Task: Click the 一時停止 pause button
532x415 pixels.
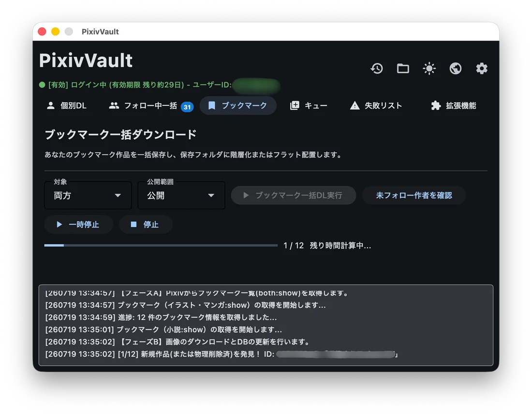Action: click(78, 225)
